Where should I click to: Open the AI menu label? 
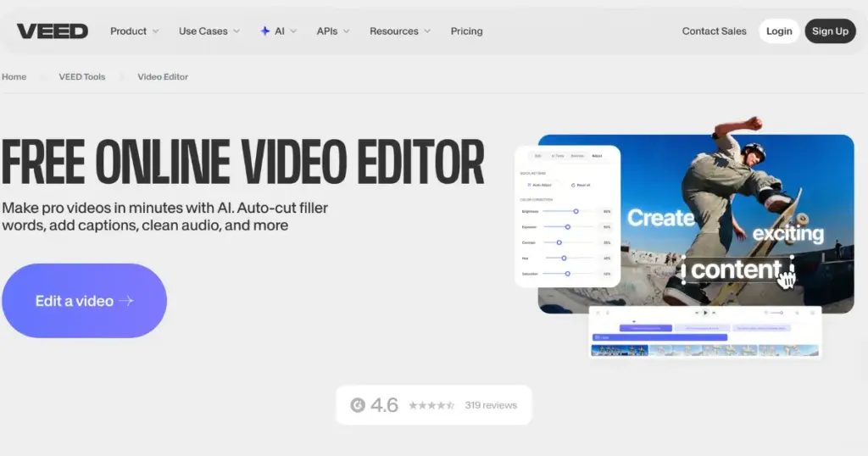coord(280,31)
